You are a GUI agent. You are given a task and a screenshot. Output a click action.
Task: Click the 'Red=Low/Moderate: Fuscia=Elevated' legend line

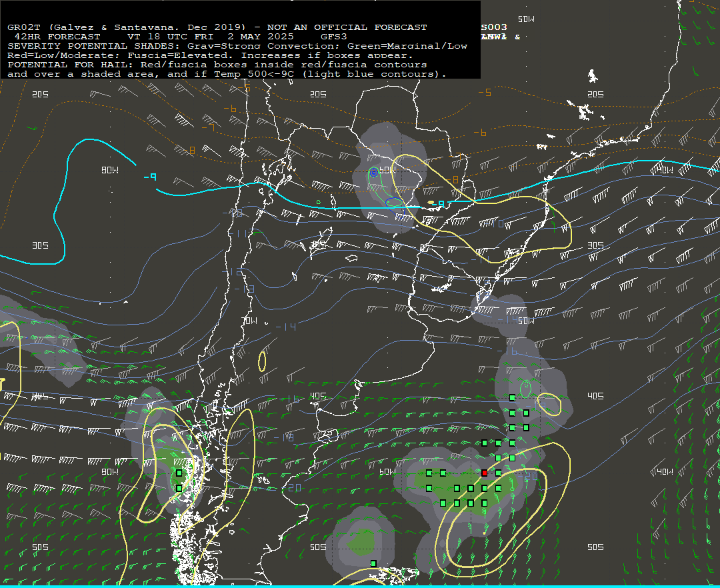pyautogui.click(x=210, y=55)
